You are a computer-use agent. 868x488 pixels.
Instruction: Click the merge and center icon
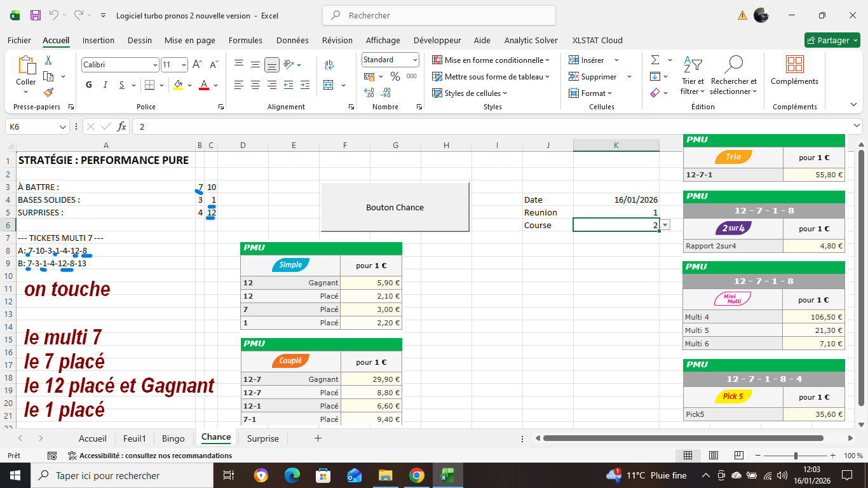point(329,85)
